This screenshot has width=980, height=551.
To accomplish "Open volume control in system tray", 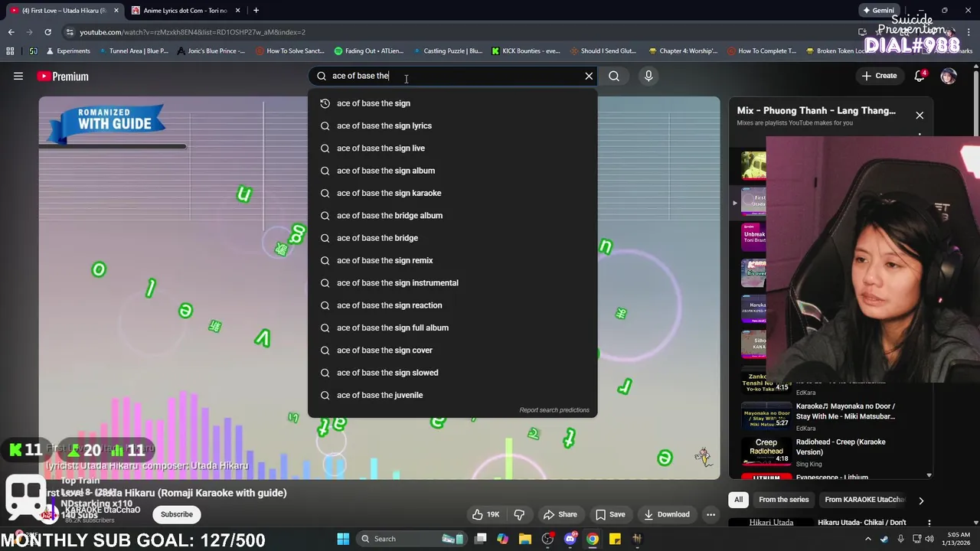I will pyautogui.click(x=929, y=539).
